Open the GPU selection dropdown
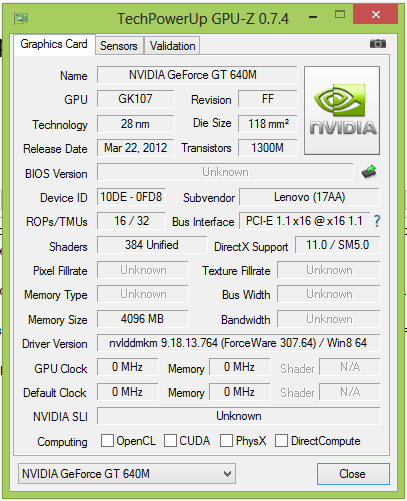Image resolution: width=407 pixels, height=501 pixels. point(127,473)
